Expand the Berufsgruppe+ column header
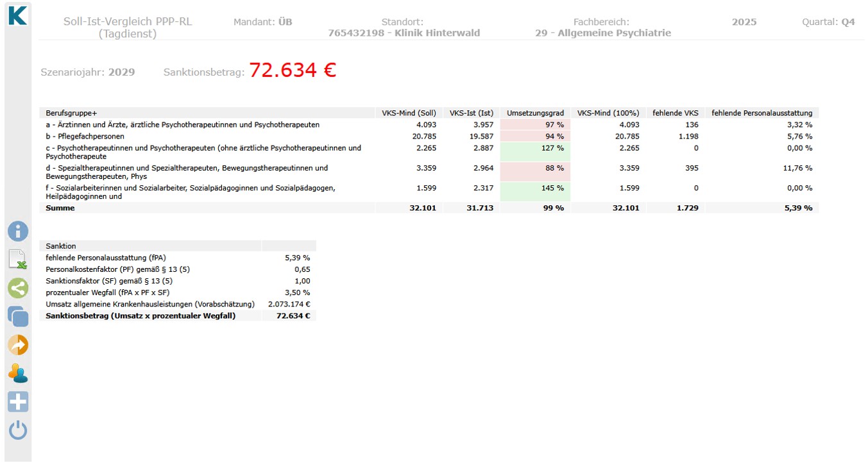This screenshot has height=463, width=868. point(71,113)
